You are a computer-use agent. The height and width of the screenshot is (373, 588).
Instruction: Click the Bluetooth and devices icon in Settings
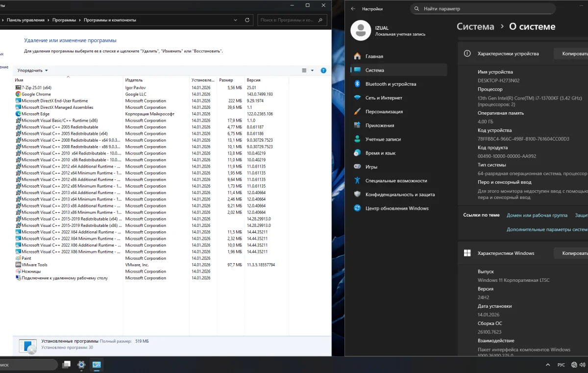click(357, 84)
